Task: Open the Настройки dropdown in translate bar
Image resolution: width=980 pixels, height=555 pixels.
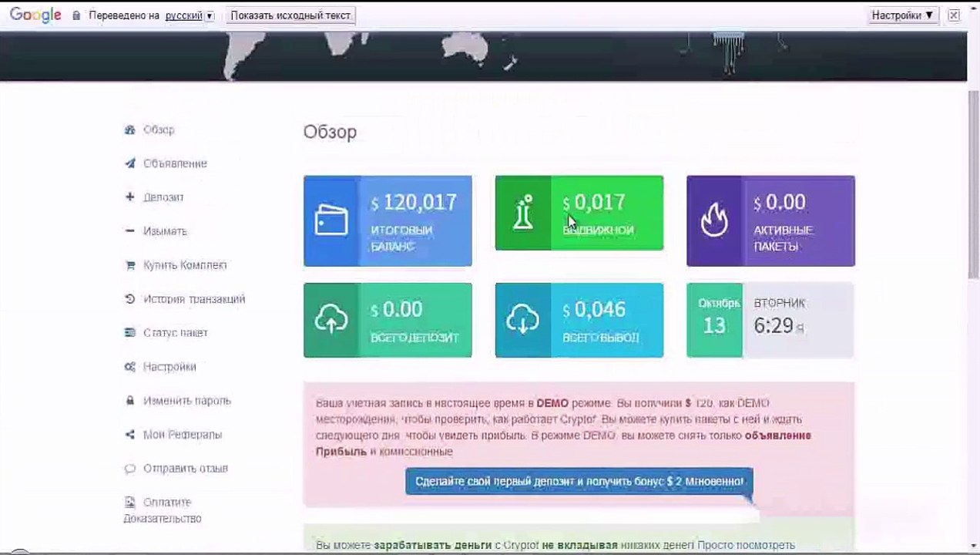Action: 903,15
